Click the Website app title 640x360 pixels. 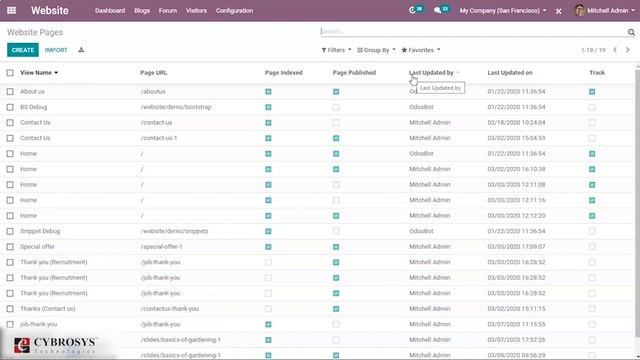click(x=50, y=11)
